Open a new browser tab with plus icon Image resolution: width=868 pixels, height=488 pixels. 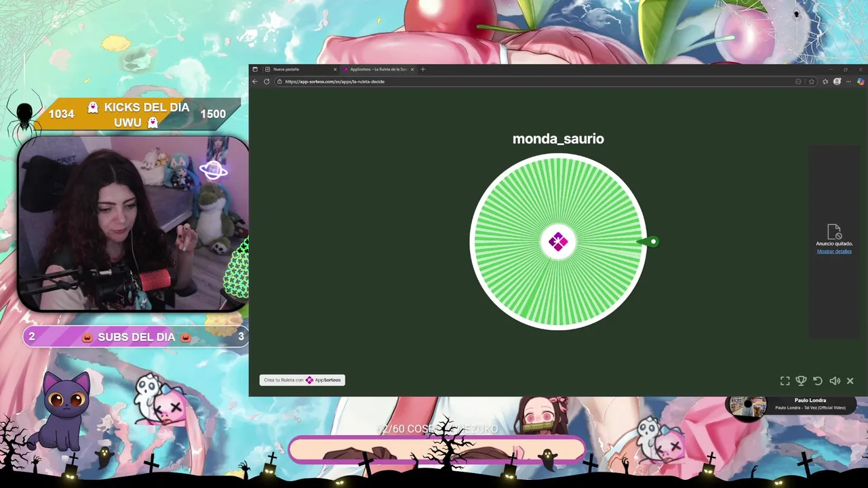click(x=422, y=69)
